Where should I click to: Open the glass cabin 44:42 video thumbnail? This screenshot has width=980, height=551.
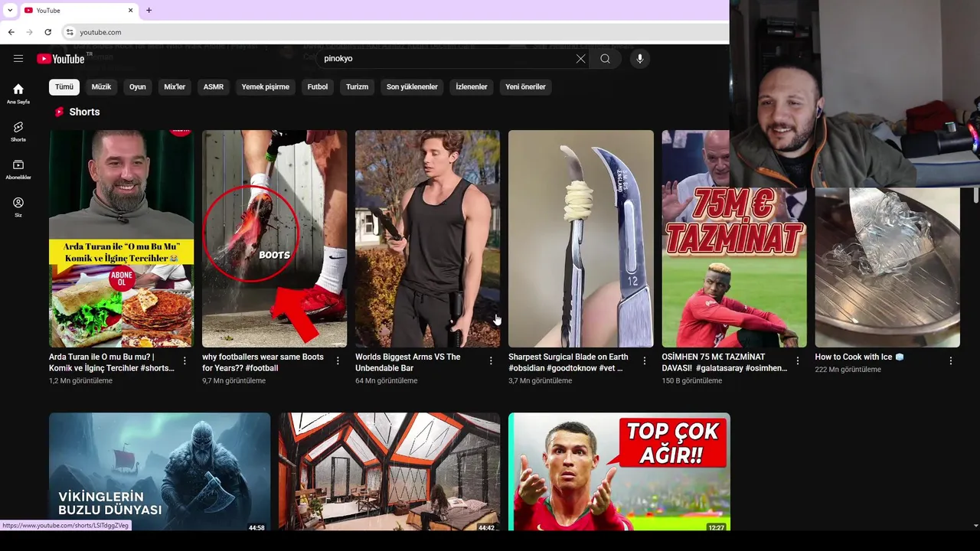coord(389,472)
